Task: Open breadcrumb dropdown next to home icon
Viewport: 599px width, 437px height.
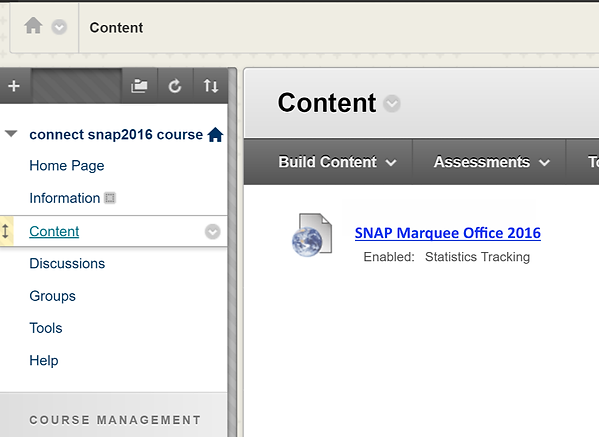Action: (59, 28)
